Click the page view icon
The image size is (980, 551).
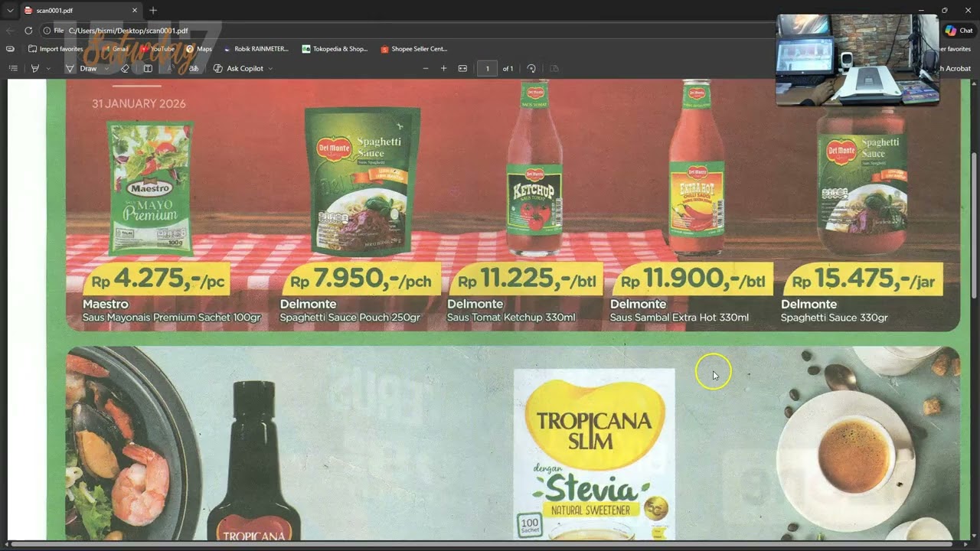point(554,69)
